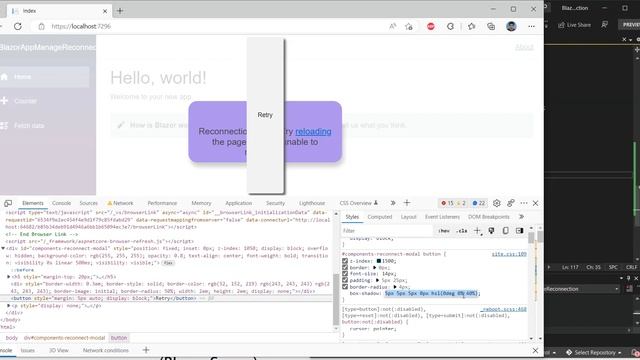Screen dimensions: 640x360
Task: Toggle the :hov element state button
Action: pos(444,231)
